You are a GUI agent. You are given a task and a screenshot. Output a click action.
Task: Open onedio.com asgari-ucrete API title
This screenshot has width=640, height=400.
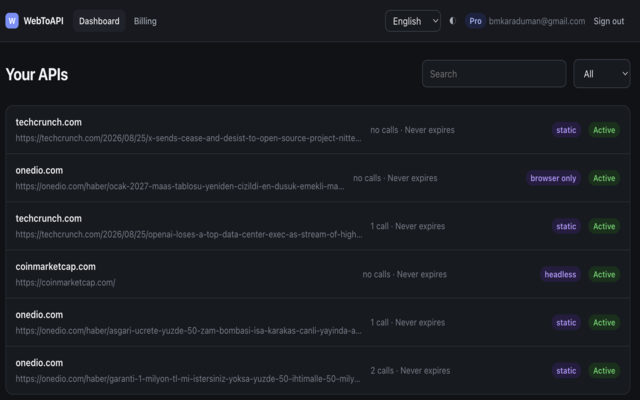click(39, 315)
